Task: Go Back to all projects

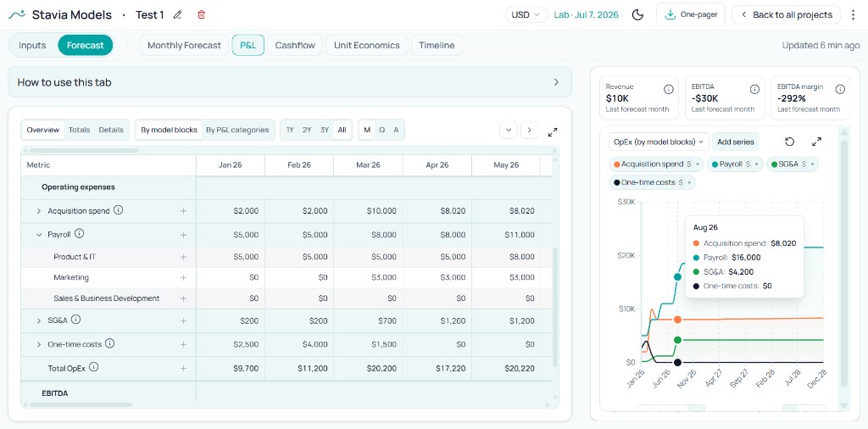Action: (786, 15)
